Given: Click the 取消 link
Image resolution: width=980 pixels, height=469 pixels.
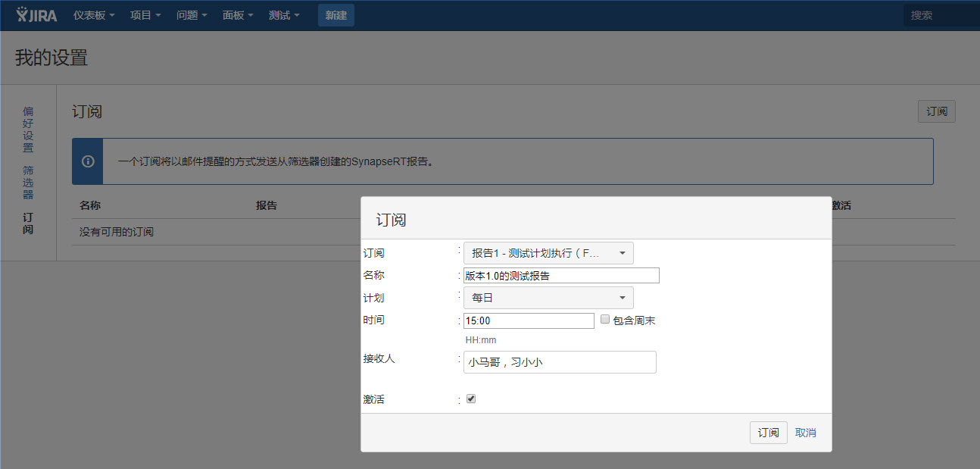Looking at the screenshot, I should pos(806,433).
